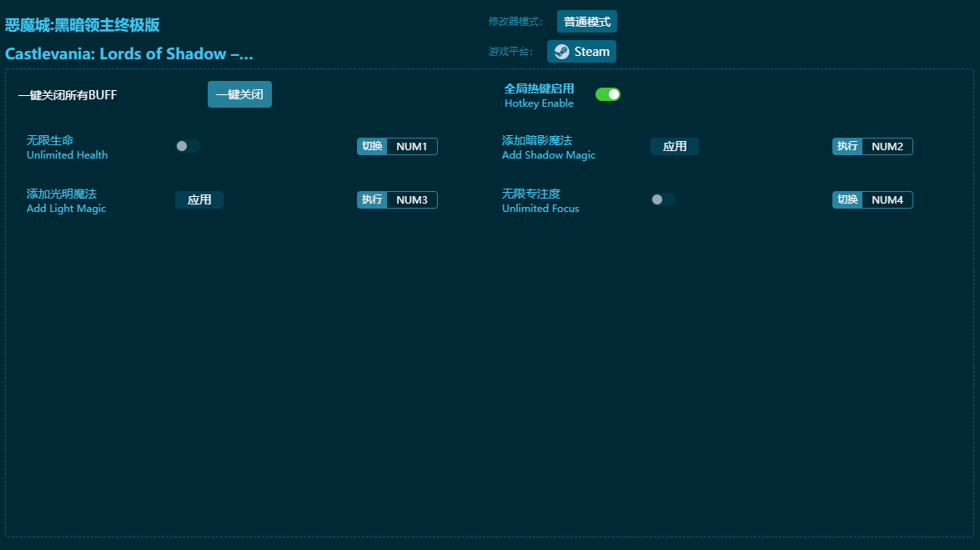Click the Unlimited Health label text
Screen dimensions: 980x550
pyautogui.click(x=67, y=155)
